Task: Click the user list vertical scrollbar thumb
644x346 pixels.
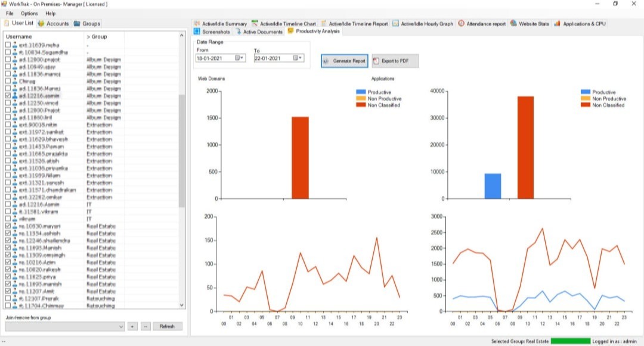Action: tap(181, 151)
